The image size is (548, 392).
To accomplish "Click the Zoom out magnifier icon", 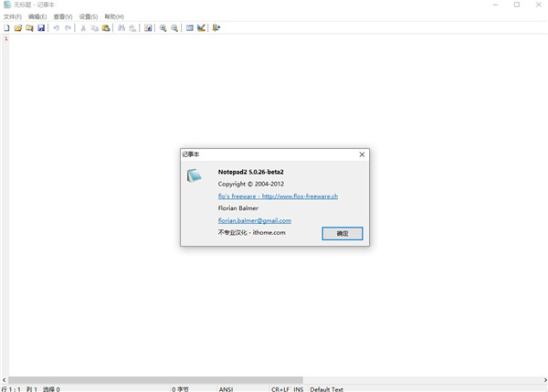I will 174,28.
